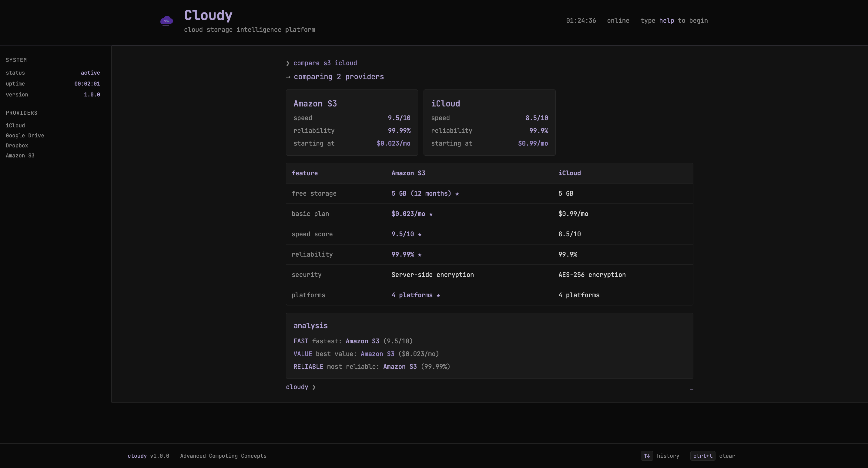
Task: Open Dropbox from the sidebar providers
Action: pos(17,146)
